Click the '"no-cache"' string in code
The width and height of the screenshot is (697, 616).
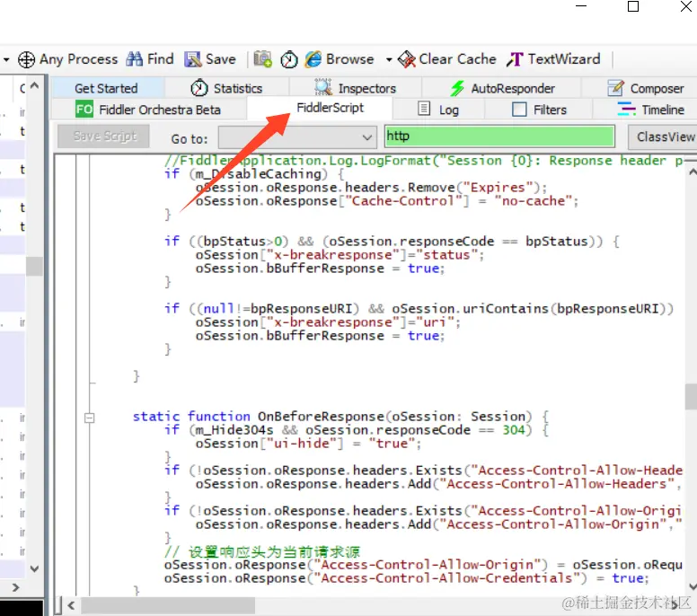click(x=533, y=201)
